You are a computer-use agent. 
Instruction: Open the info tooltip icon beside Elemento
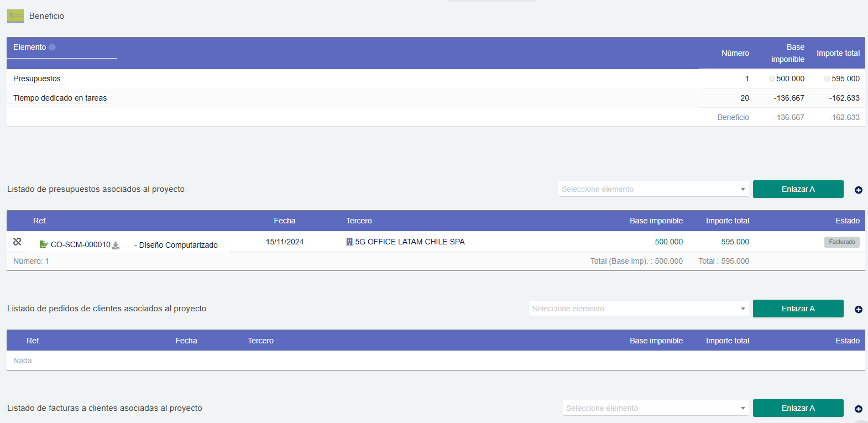(52, 48)
